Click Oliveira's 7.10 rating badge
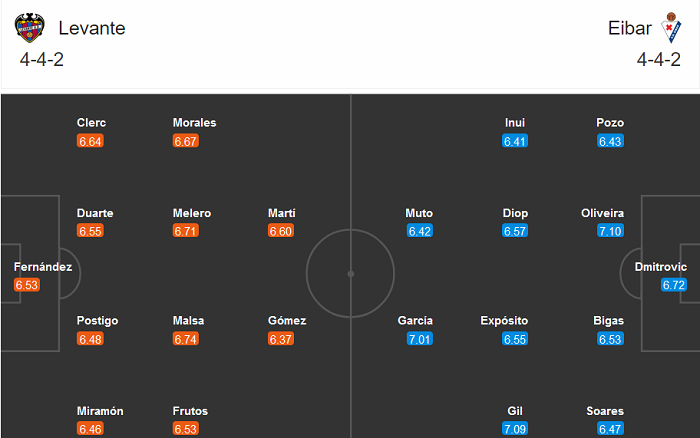Image resolution: width=700 pixels, height=438 pixels. click(610, 231)
